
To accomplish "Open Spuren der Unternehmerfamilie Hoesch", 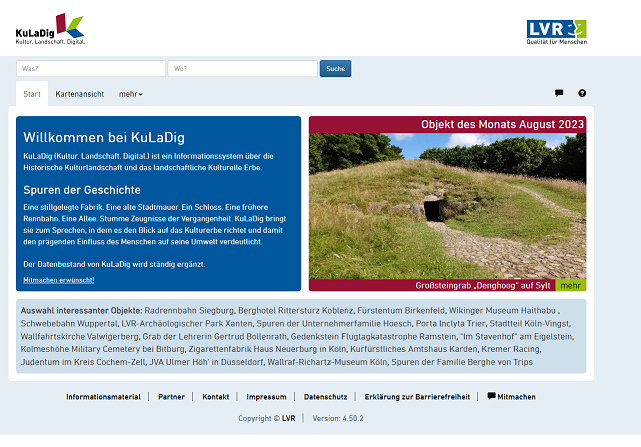I will tap(334, 324).
